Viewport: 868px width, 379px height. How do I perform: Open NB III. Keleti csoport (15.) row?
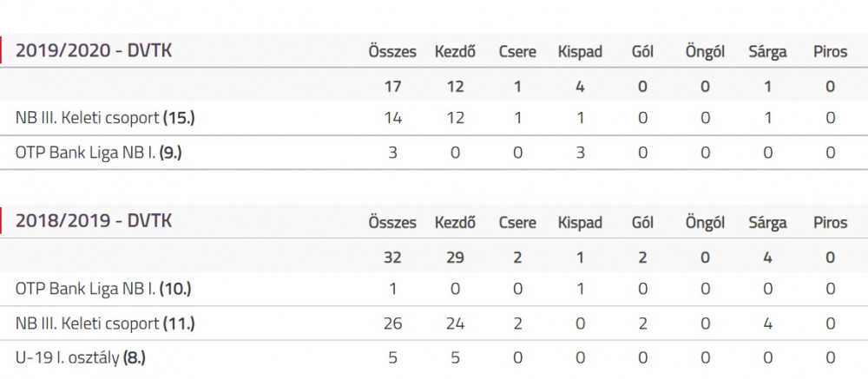pyautogui.click(x=434, y=118)
